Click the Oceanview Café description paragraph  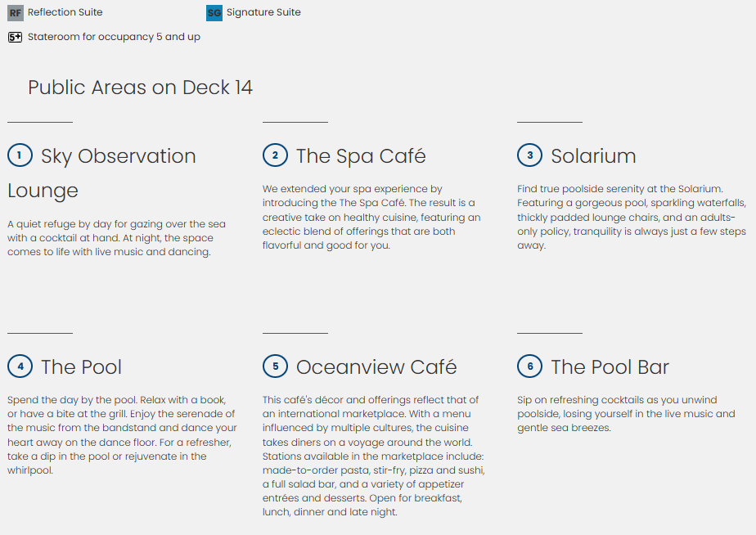pyautogui.click(x=374, y=456)
